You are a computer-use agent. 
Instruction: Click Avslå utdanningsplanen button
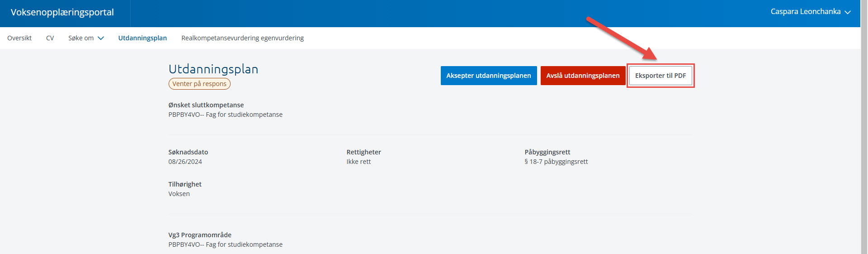(583, 76)
